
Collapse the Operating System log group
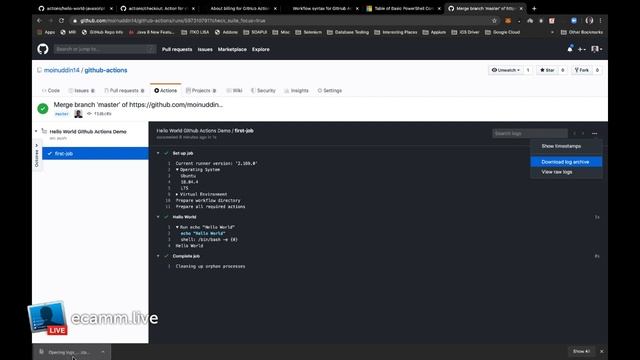[x=177, y=169]
